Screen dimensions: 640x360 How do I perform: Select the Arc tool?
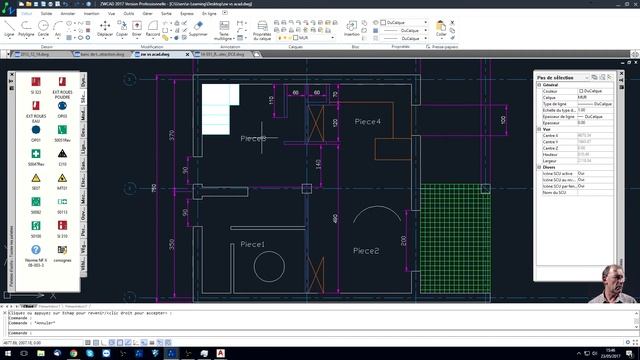(x=58, y=29)
